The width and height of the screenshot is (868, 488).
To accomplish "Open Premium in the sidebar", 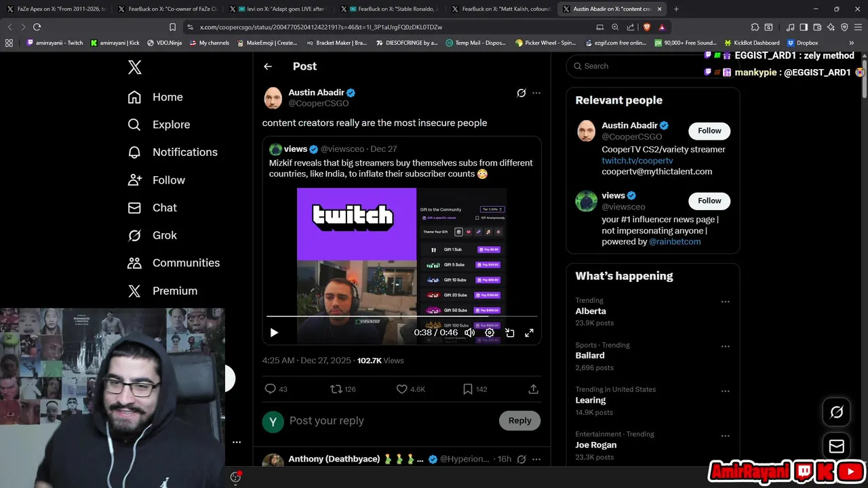I will click(162, 291).
